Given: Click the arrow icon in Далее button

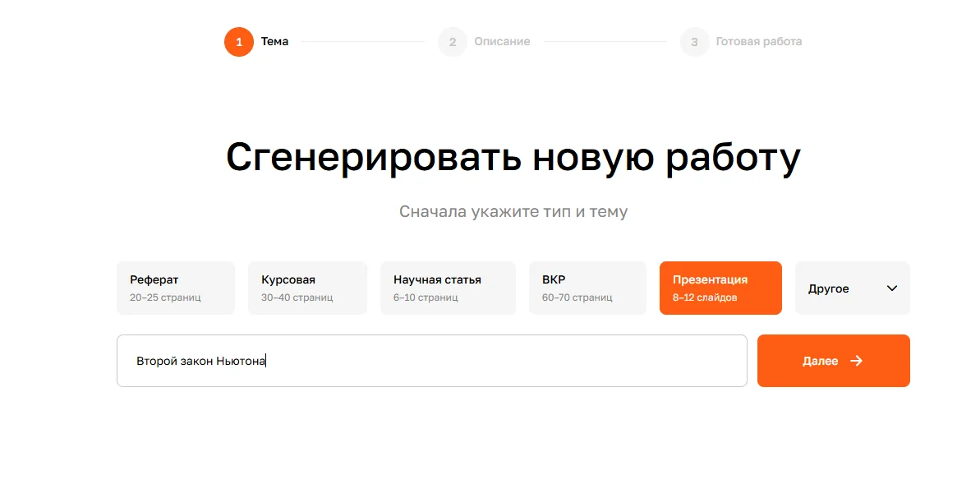Looking at the screenshot, I should pos(856,361).
